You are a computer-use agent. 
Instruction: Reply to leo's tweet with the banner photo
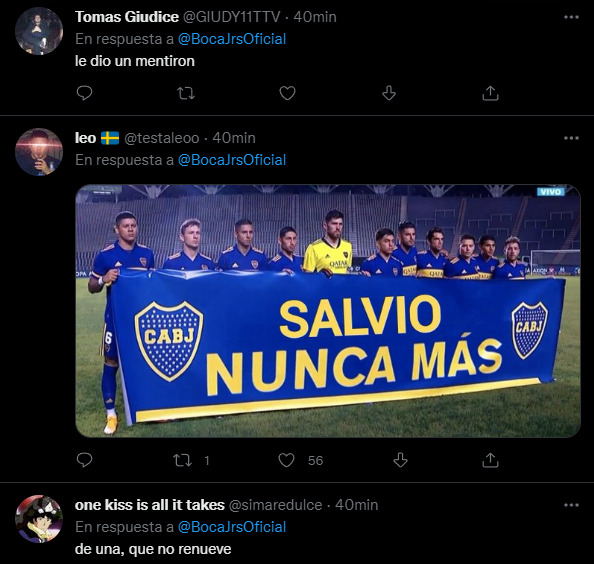84,460
